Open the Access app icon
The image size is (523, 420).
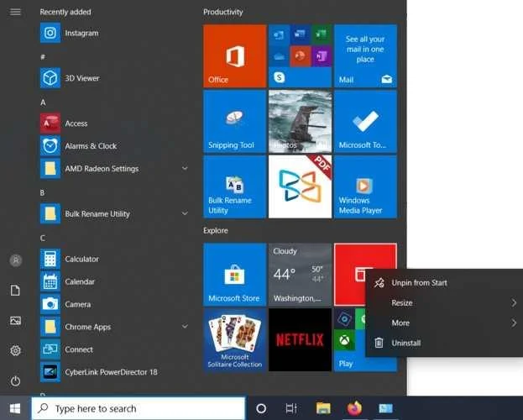(50, 123)
